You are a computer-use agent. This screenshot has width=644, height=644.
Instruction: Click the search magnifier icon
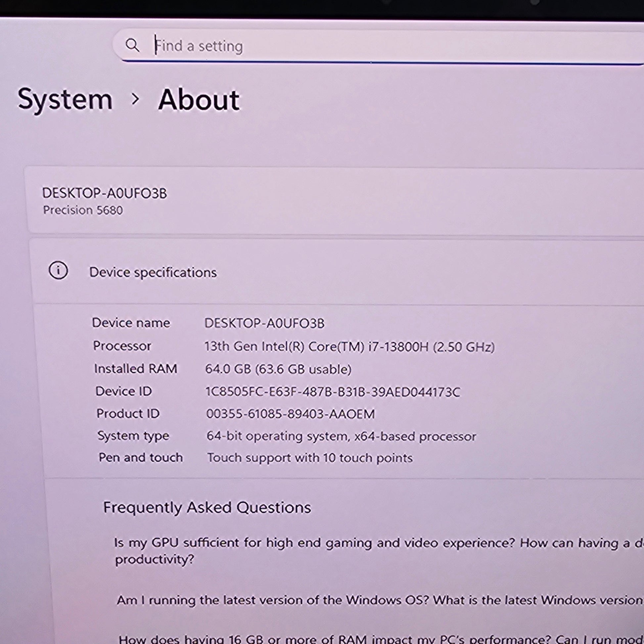click(x=132, y=45)
